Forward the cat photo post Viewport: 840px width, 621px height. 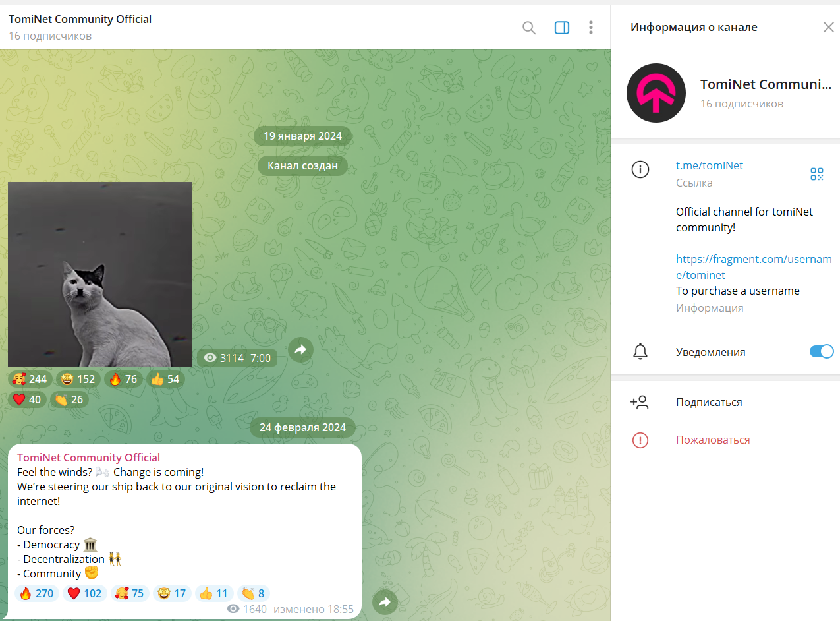[x=300, y=350]
